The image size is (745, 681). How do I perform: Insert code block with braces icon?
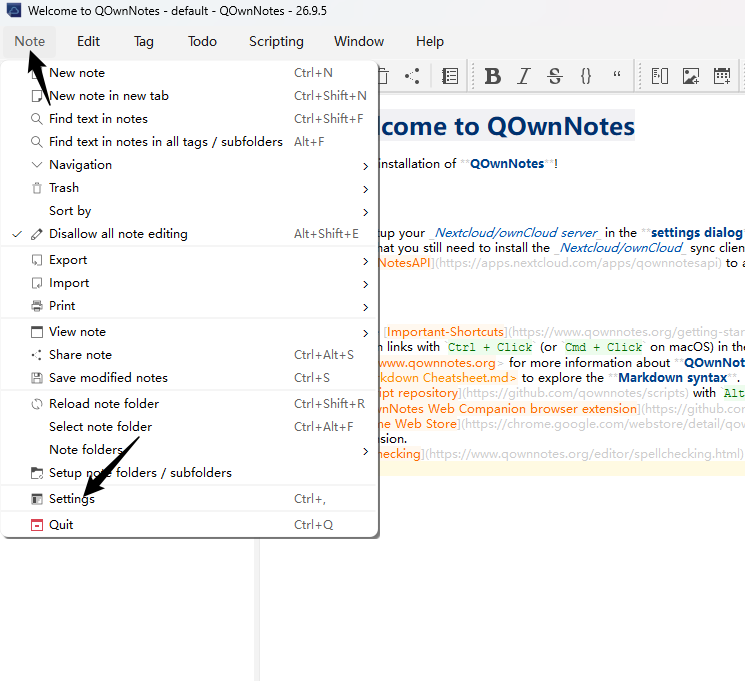click(586, 76)
